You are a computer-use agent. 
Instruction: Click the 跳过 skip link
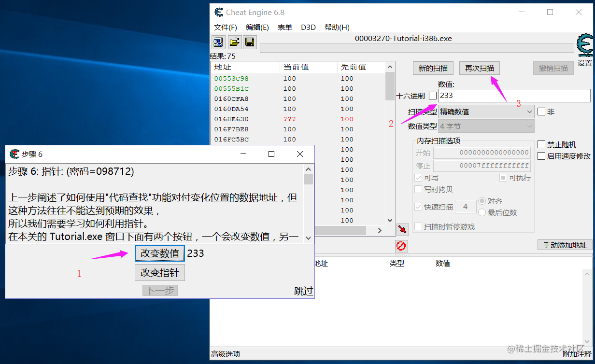pos(304,291)
